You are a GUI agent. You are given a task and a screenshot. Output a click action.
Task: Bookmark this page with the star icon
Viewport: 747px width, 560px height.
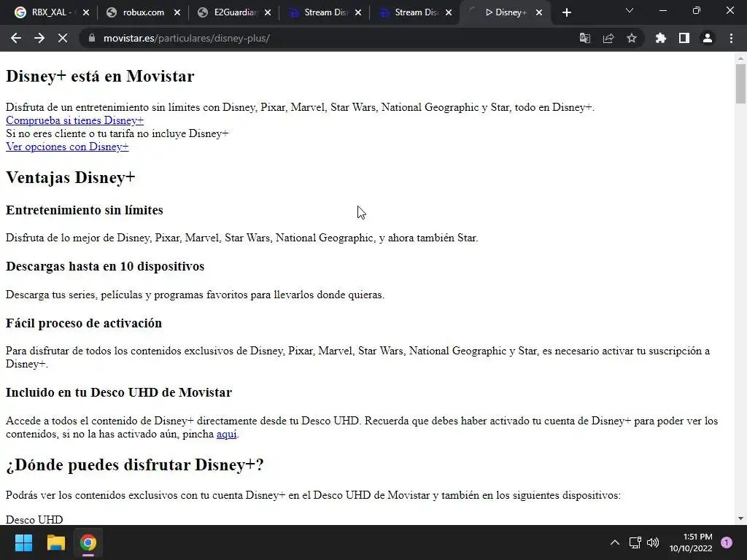(x=632, y=38)
